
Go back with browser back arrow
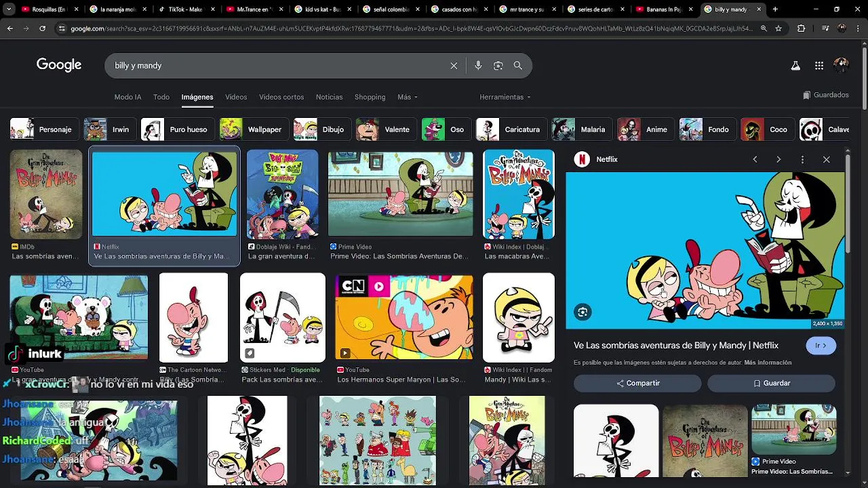pos(10,28)
